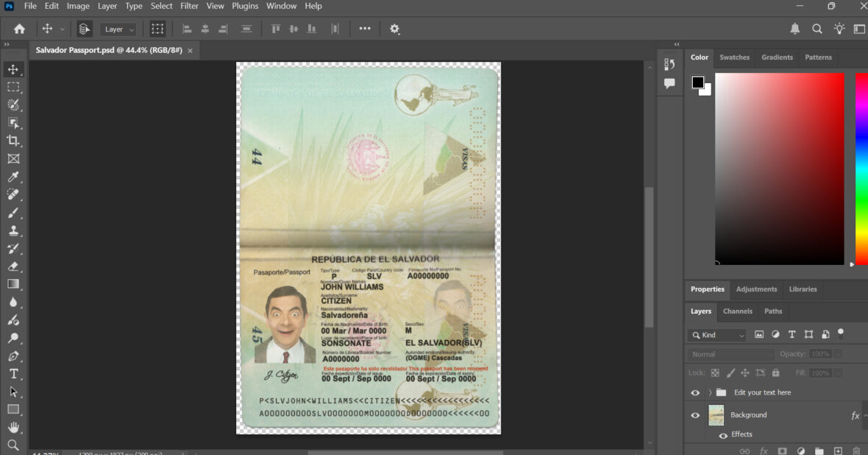The height and width of the screenshot is (455, 868).
Task: Expand the tools panel double arrow
Action: (7, 44)
